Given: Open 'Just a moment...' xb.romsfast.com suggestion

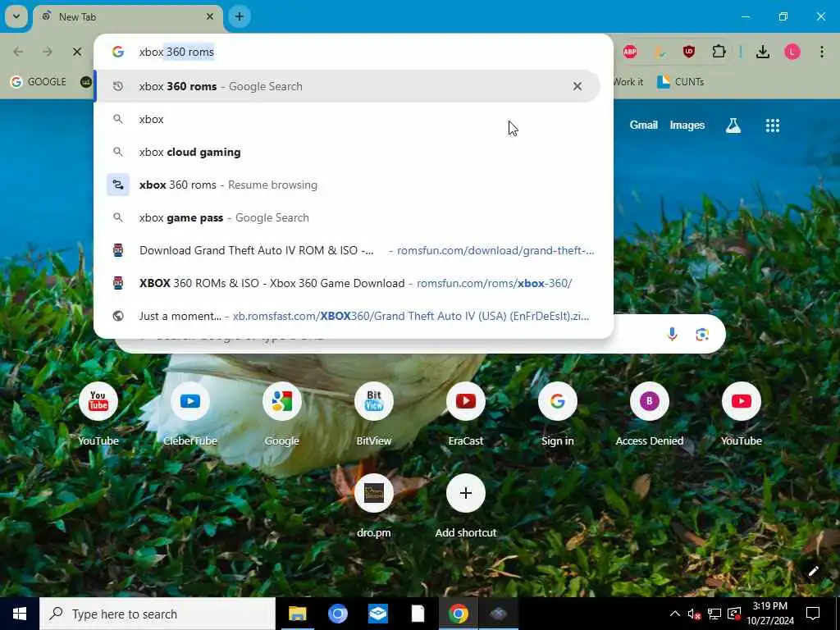Looking at the screenshot, I should pyautogui.click(x=347, y=316).
